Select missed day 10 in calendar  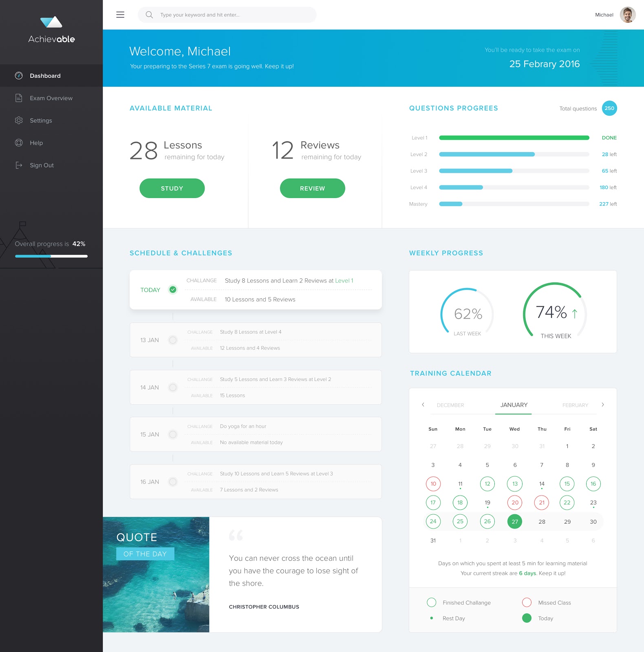pos(433,484)
